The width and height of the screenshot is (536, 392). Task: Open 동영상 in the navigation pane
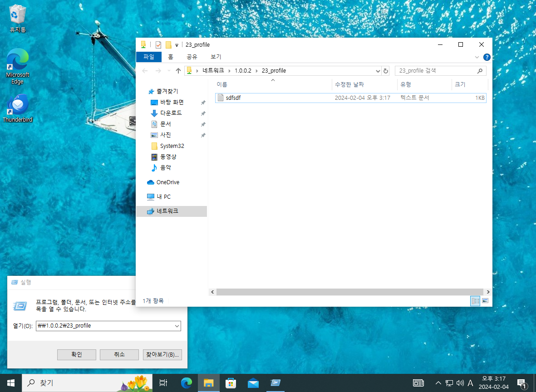(168, 157)
